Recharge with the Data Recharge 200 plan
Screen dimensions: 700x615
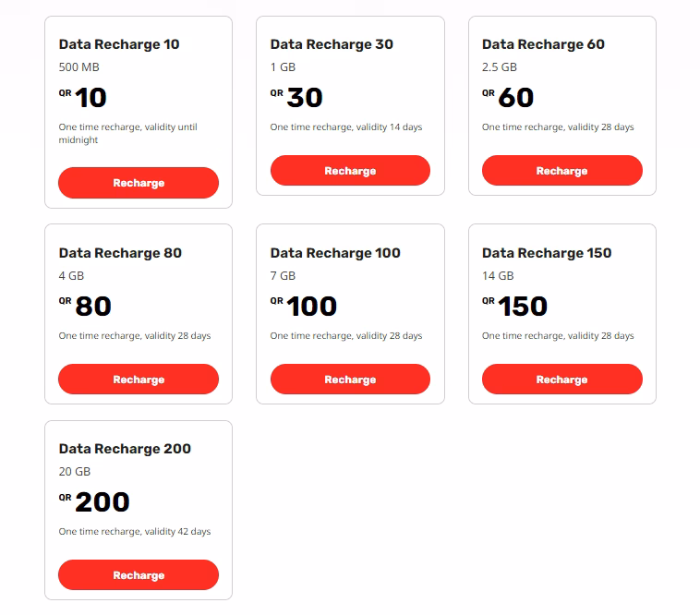(x=139, y=575)
